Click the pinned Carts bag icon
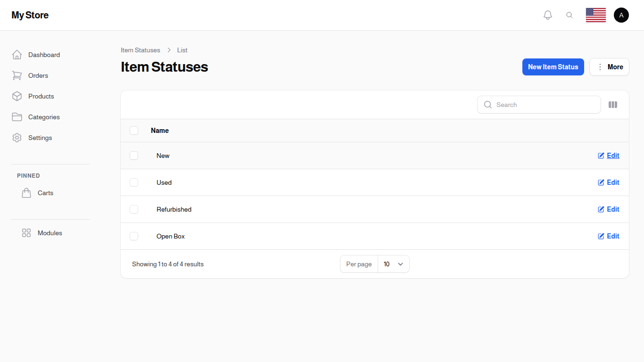Viewport: 644px width, 362px height. 26,193
